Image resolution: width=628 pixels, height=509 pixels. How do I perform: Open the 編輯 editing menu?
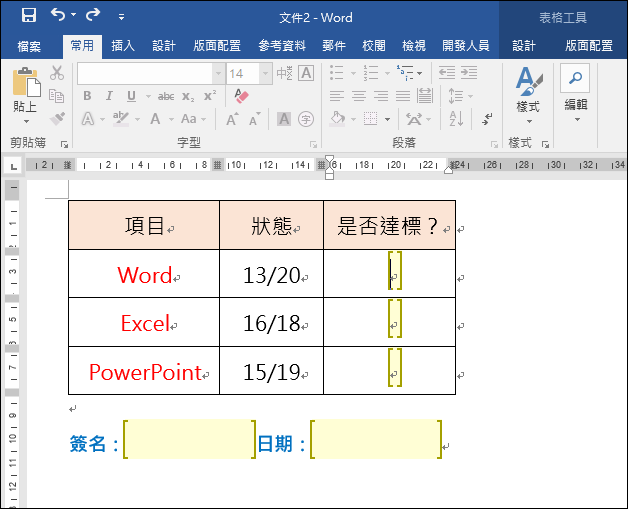click(576, 93)
